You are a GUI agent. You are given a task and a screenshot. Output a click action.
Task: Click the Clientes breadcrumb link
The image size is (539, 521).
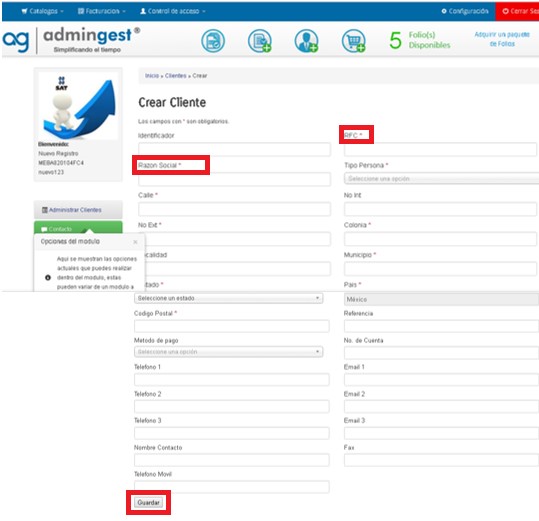tap(175, 76)
